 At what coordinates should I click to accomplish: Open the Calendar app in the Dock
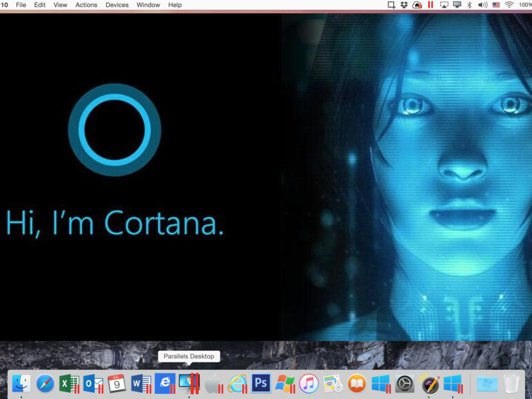pos(117,384)
